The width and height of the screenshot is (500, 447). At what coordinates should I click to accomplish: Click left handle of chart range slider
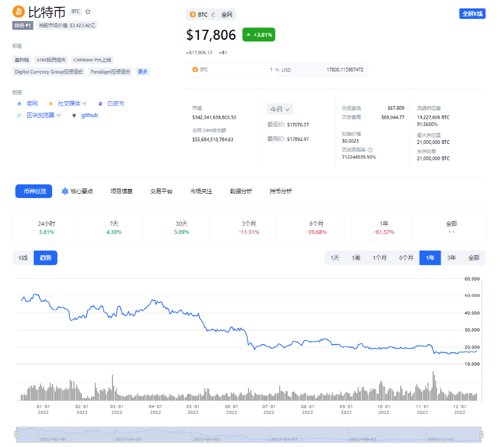tap(16, 434)
